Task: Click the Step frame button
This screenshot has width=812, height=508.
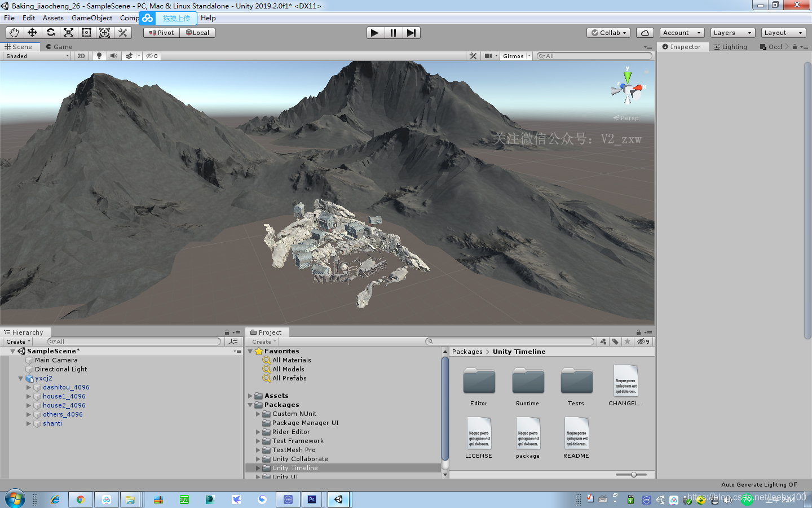Action: [x=411, y=33]
